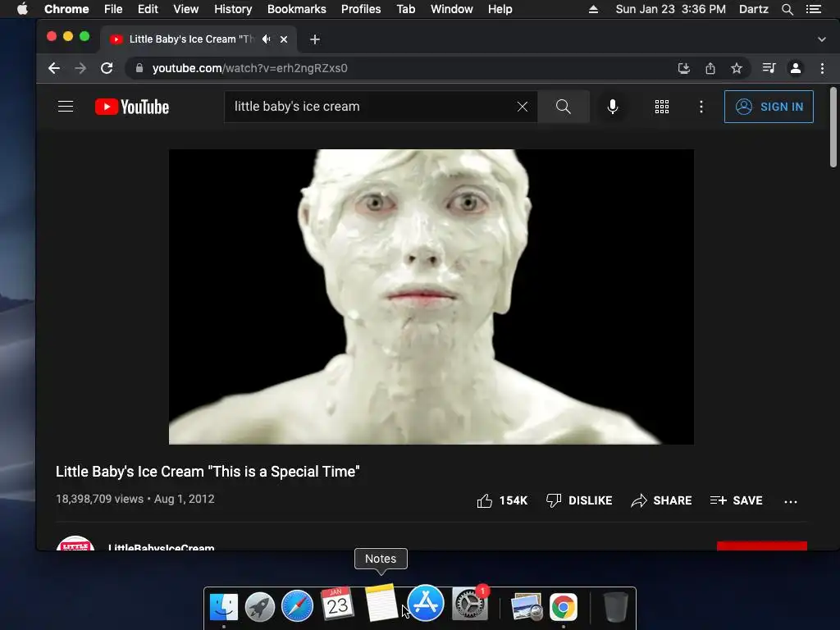
Task: Open the Apple menu
Action: click(x=22, y=9)
